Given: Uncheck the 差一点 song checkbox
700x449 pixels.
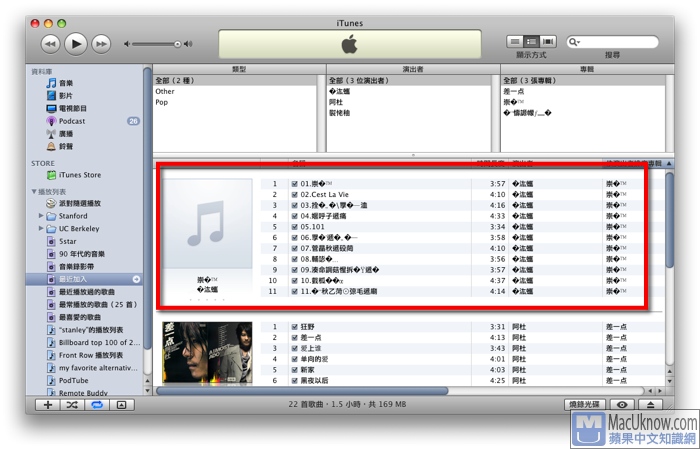Looking at the screenshot, I should tap(295, 337).
